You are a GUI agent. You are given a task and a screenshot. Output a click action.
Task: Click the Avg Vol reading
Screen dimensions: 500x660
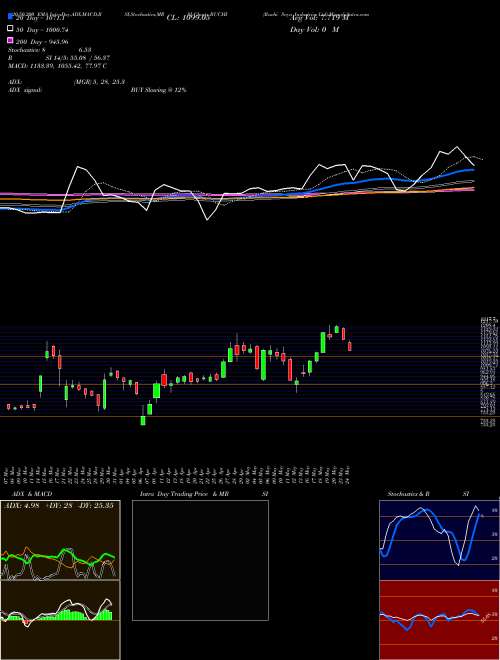(x=319, y=18)
